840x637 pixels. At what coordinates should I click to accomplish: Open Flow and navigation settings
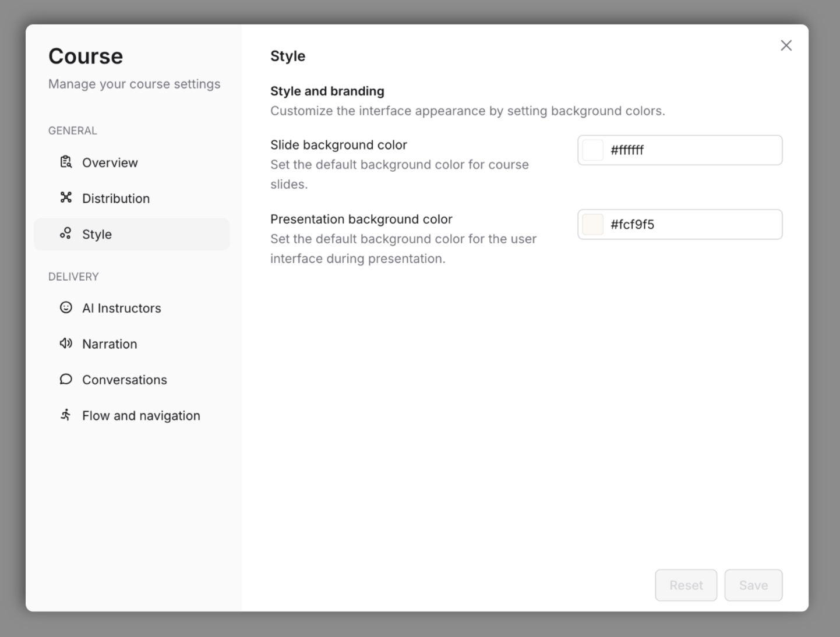pyautogui.click(x=141, y=415)
